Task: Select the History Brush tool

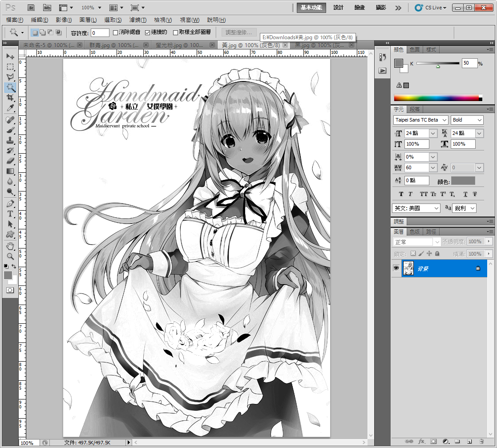Action: pyautogui.click(x=10, y=151)
